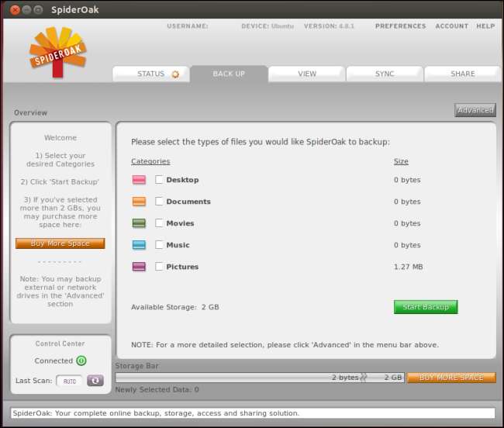
Task: Click the green Start Backup button
Action: tap(426, 307)
